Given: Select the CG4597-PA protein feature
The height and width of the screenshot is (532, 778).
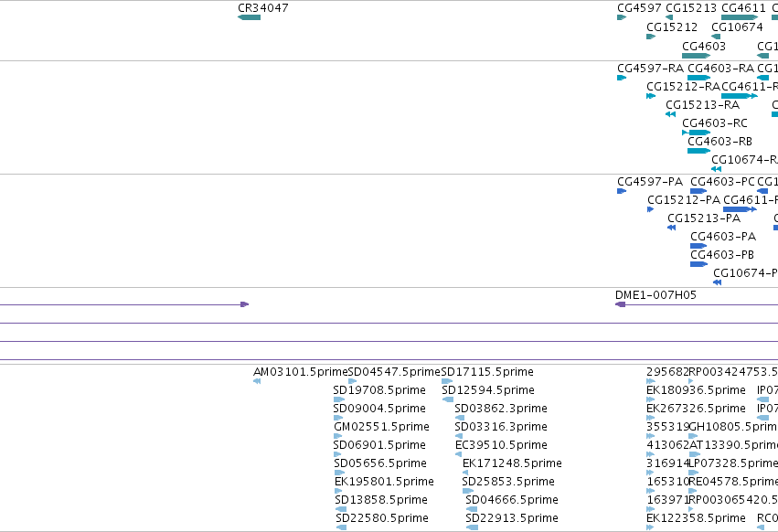Looking at the screenshot, I should click(x=622, y=191).
